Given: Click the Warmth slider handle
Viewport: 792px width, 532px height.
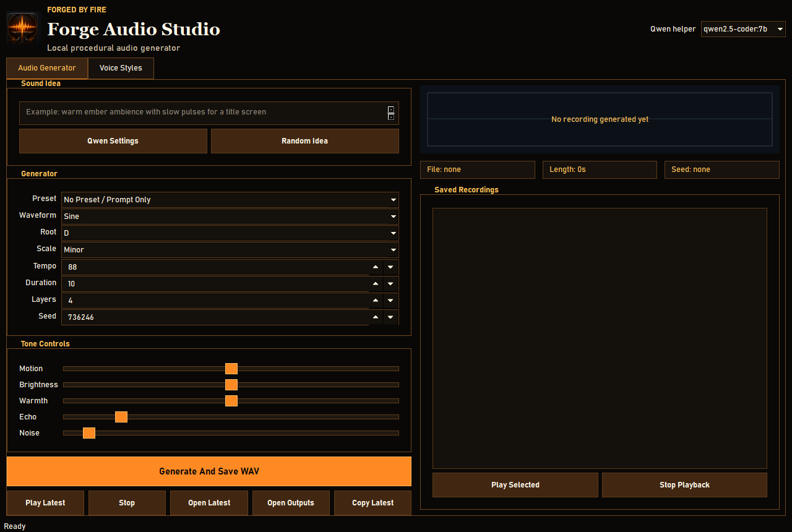Looking at the screenshot, I should [x=231, y=401].
